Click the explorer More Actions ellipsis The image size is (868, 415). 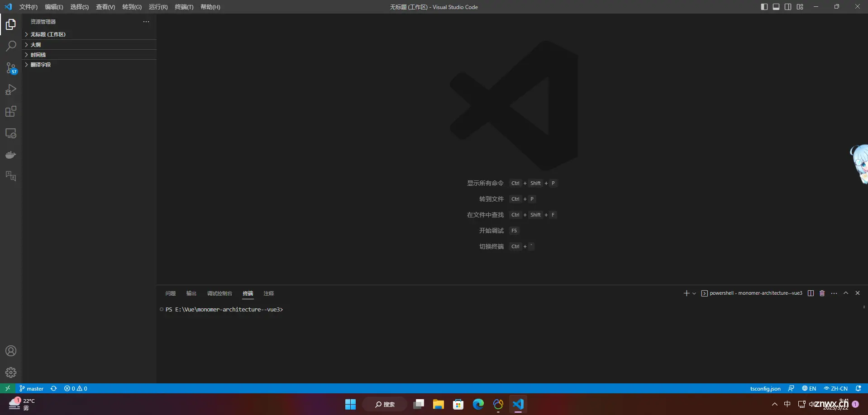[146, 22]
